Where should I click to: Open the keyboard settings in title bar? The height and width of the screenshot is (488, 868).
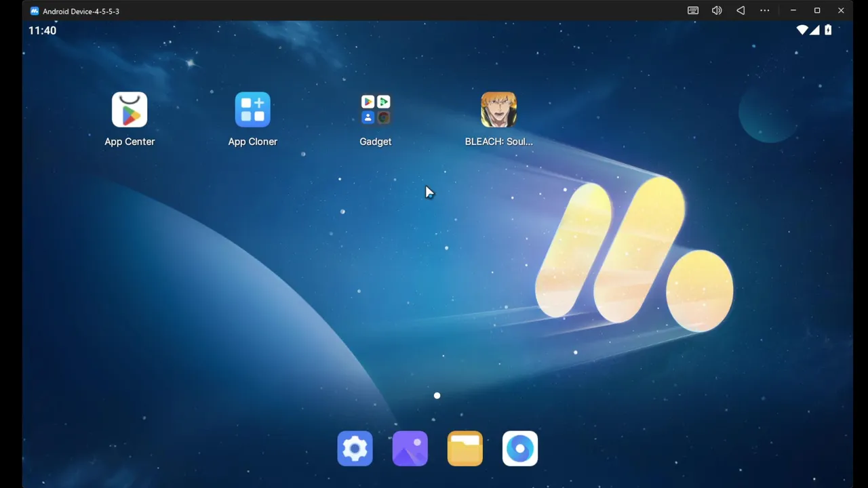pyautogui.click(x=693, y=11)
